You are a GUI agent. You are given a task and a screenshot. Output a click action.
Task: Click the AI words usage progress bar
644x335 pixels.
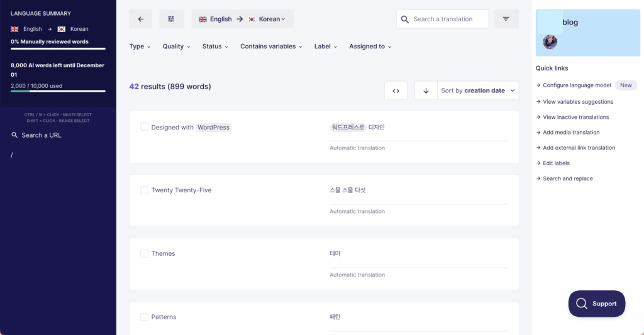pos(58,91)
